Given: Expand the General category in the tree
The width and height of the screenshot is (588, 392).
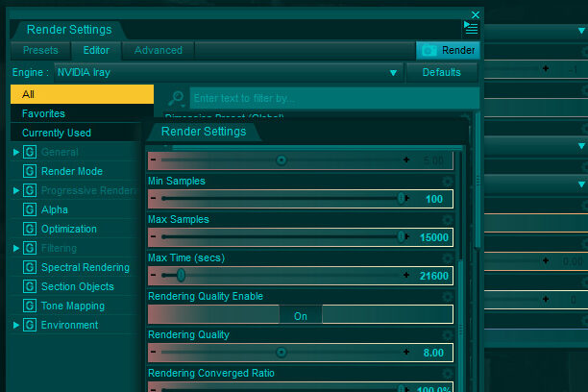Looking at the screenshot, I should (x=16, y=152).
